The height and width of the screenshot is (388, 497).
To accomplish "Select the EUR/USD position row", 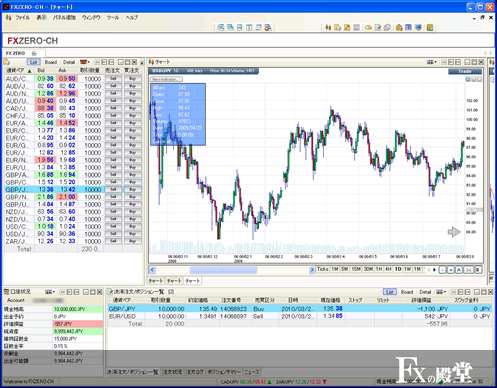I will (300, 316).
